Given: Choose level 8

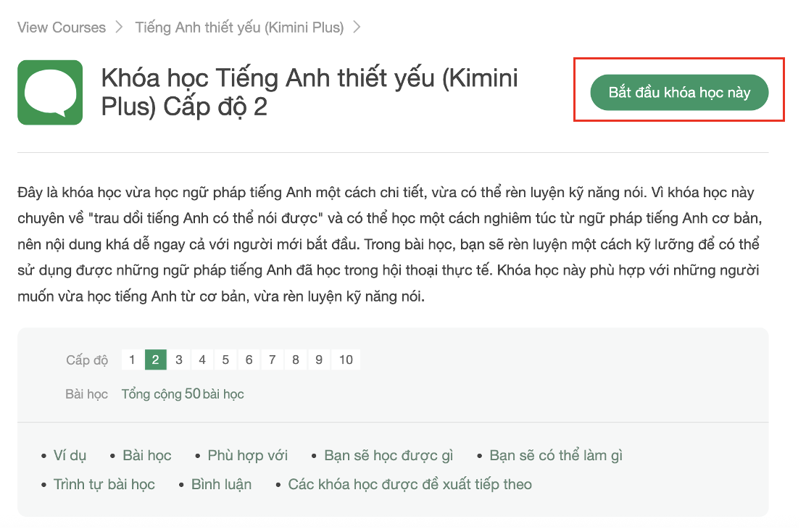Looking at the screenshot, I should (296, 359).
